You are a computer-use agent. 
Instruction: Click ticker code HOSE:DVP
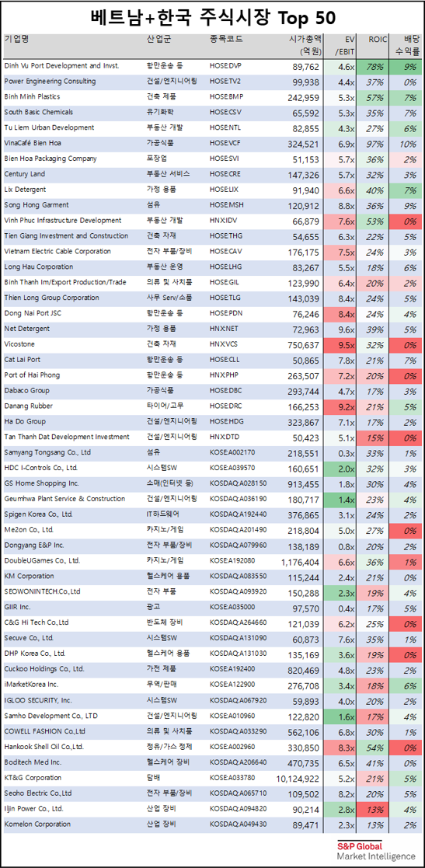tap(226, 66)
